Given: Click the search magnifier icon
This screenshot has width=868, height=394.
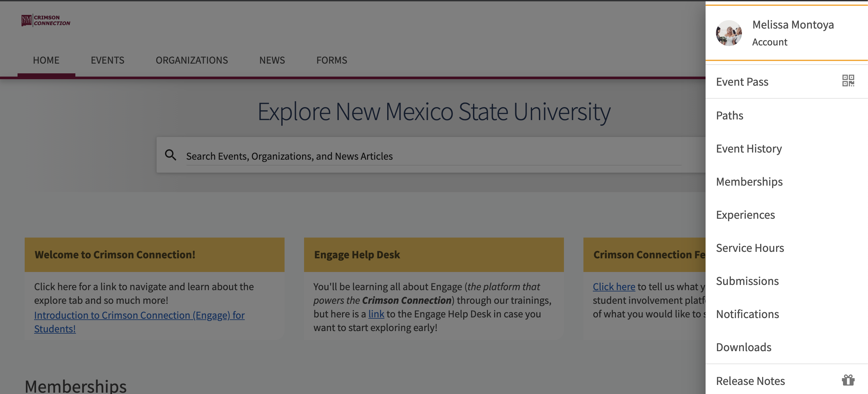Looking at the screenshot, I should pyautogui.click(x=171, y=155).
